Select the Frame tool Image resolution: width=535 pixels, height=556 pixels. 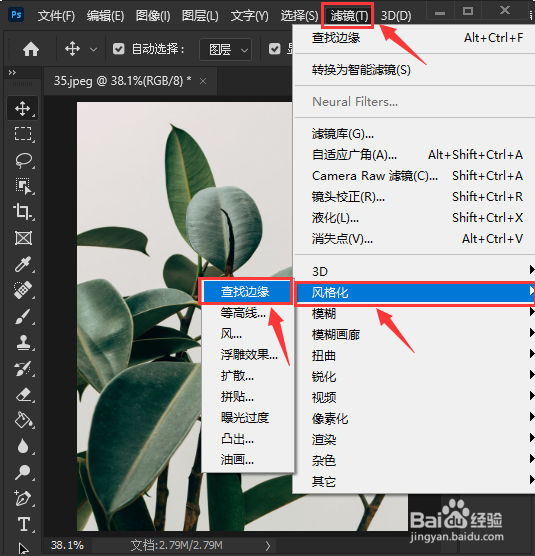tap(23, 238)
